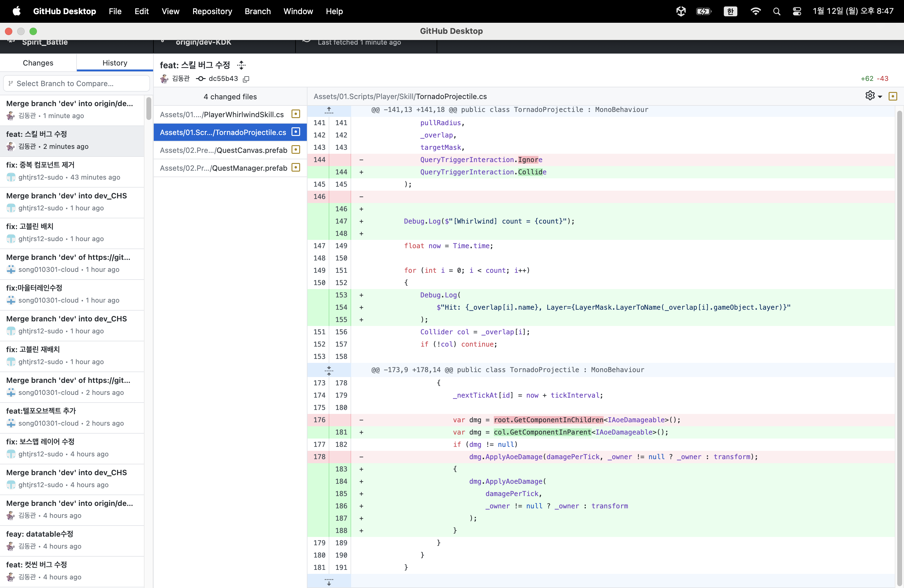Switch to the Changes tab
Viewport: 904px width, 588px height.
click(38, 63)
